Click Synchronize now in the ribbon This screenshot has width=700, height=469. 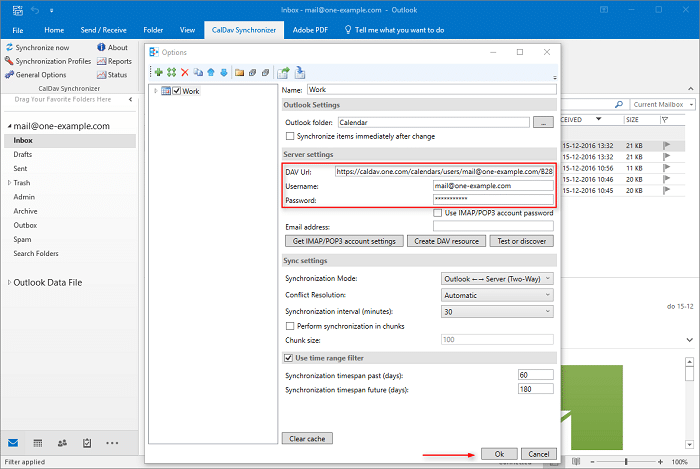coord(42,47)
